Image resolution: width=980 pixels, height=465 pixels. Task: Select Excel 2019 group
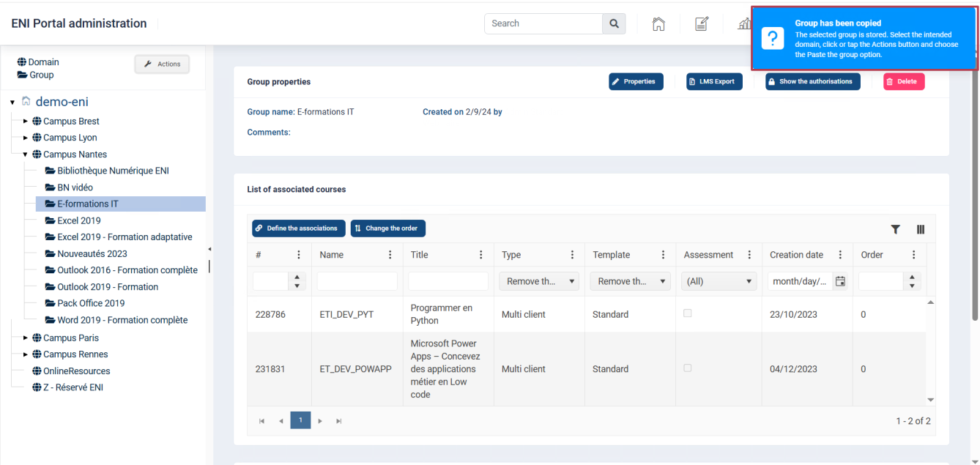click(x=73, y=220)
